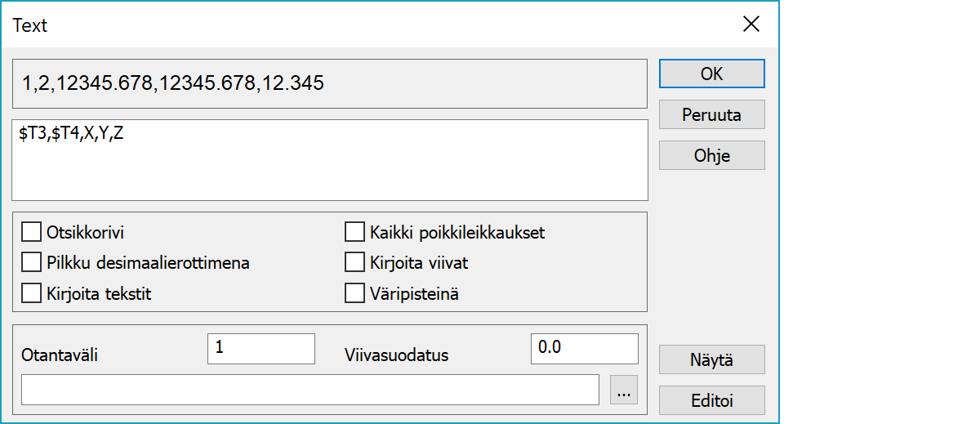Screen dimensions: 980x424
Task: Enable the Otsikkorivi checkbox
Action: pyautogui.click(x=32, y=233)
